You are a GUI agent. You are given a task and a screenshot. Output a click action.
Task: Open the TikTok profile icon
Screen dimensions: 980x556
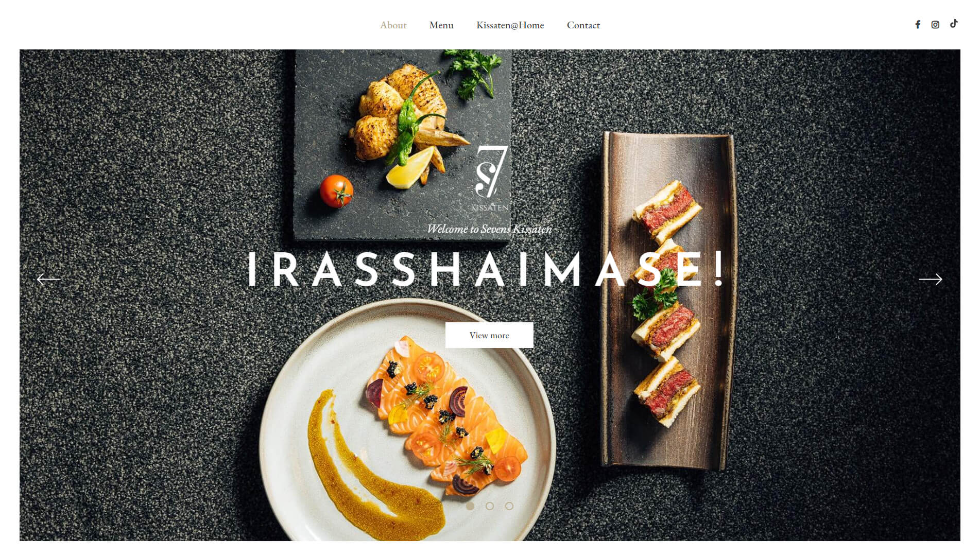[954, 24]
